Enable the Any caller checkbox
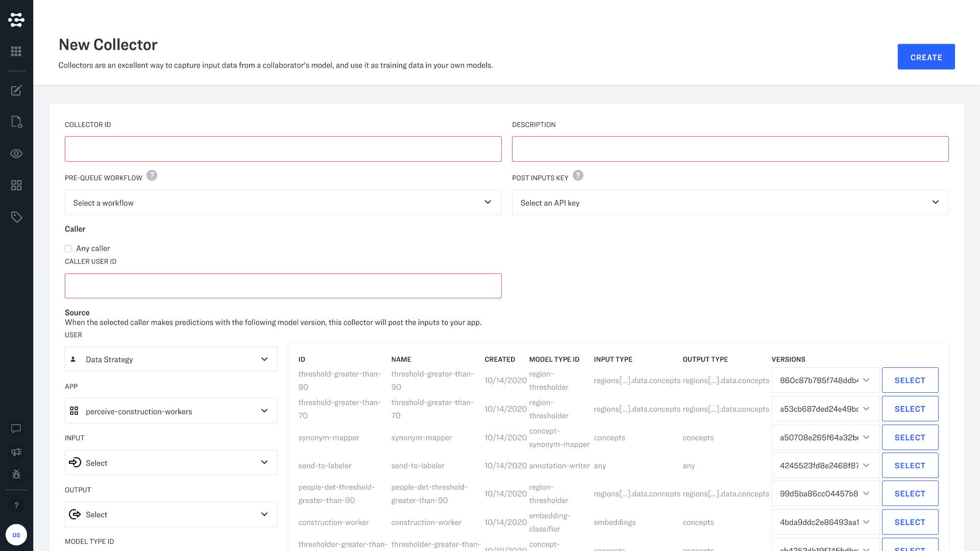The image size is (980, 551). 69,249
